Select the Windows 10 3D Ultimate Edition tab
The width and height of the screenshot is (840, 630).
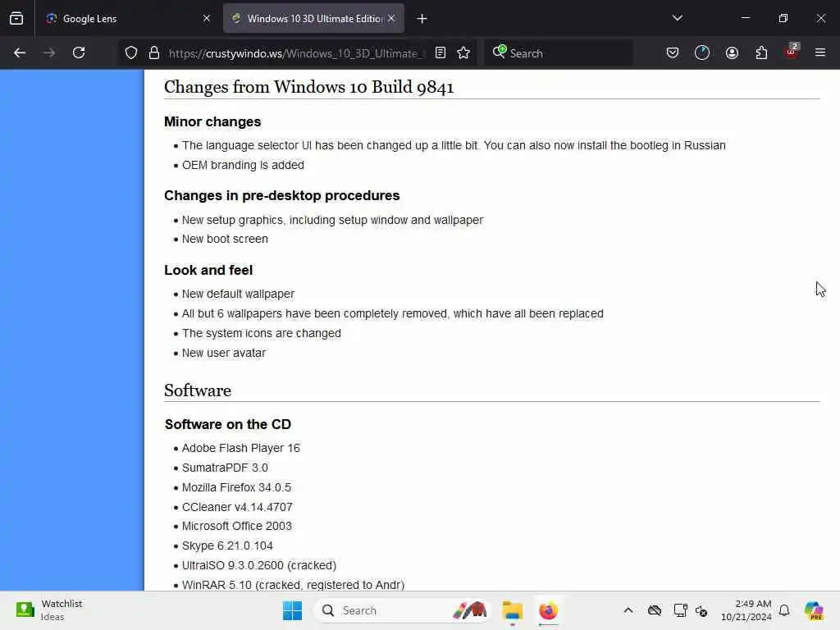313,18
